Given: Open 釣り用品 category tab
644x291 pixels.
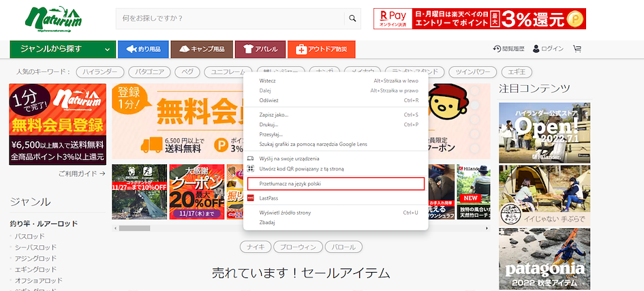Looking at the screenshot, I should click(x=143, y=49).
